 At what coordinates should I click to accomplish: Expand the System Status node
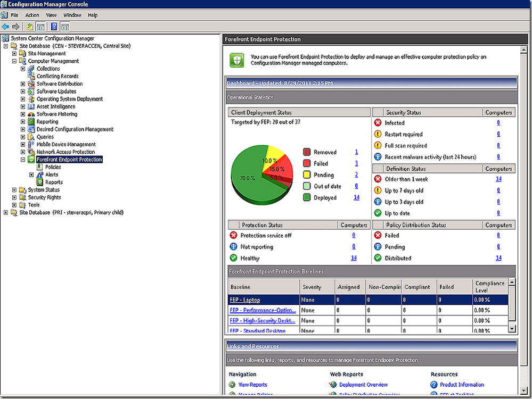pyautogui.click(x=14, y=190)
